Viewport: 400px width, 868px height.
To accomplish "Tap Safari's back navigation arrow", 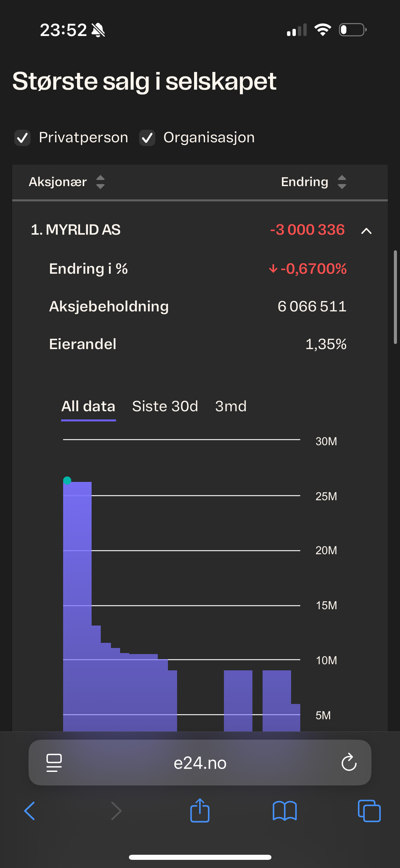I will click(x=30, y=811).
